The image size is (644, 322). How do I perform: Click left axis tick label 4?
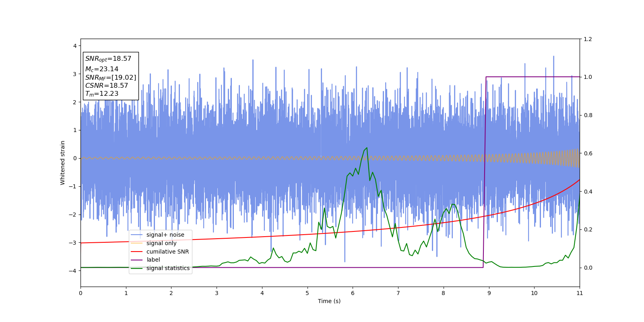(x=75, y=46)
